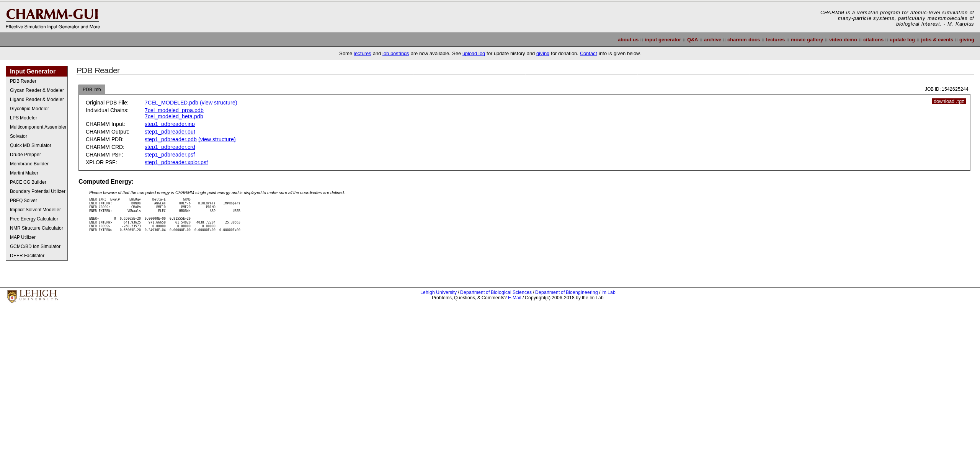Open the archive menu item

pos(712,40)
